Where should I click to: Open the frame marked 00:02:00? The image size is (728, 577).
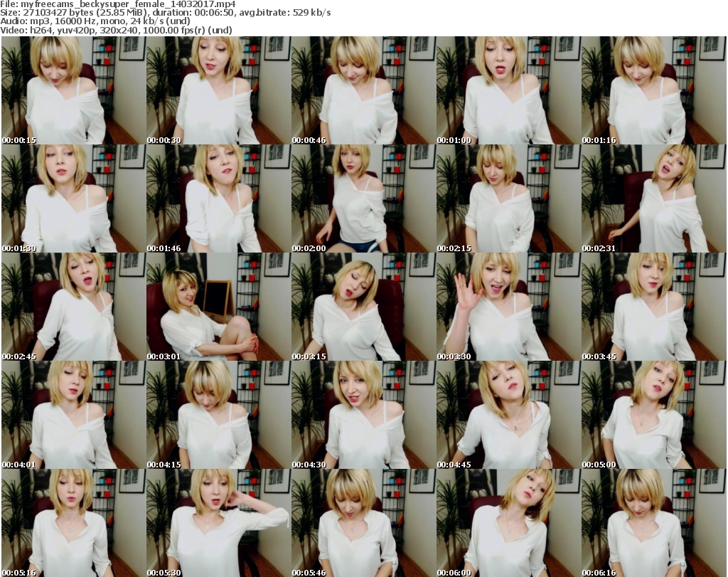[x=363, y=198]
